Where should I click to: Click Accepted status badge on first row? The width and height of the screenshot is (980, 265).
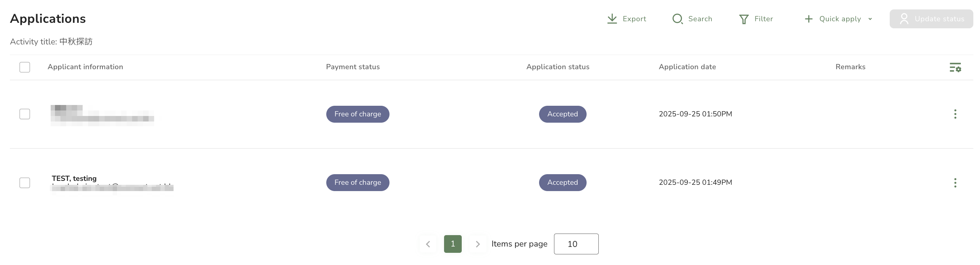point(562,114)
